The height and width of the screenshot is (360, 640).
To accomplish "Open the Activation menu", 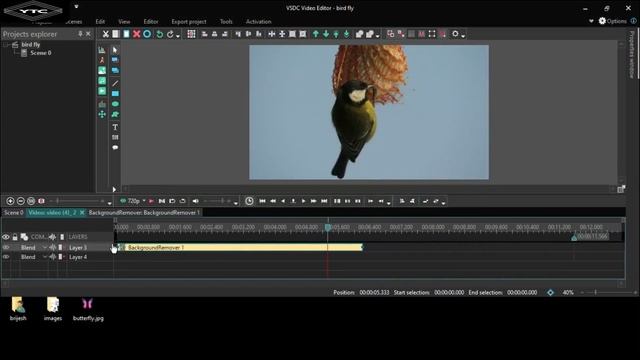I will coord(258,22).
